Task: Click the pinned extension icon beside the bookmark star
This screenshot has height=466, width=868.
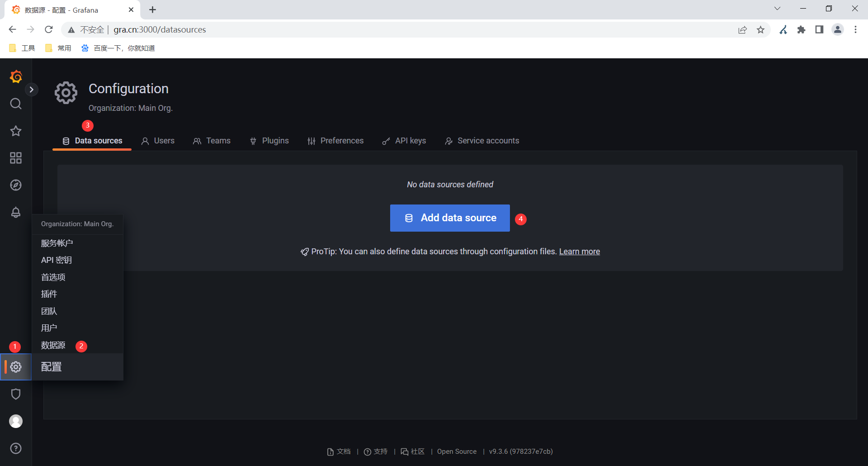Action: point(783,30)
